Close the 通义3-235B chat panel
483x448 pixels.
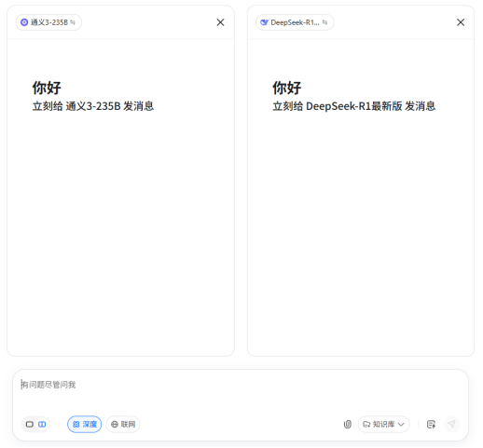click(220, 22)
